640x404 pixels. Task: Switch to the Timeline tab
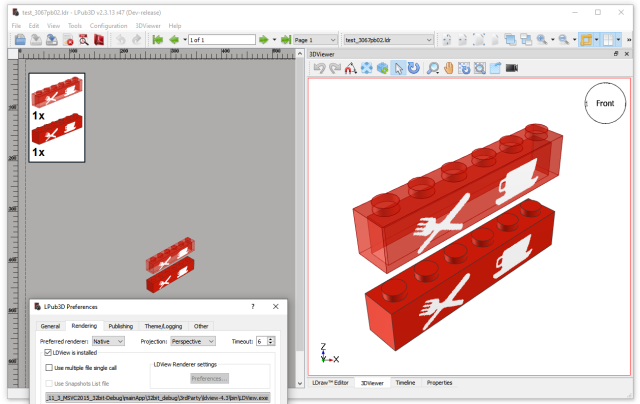pyautogui.click(x=405, y=383)
